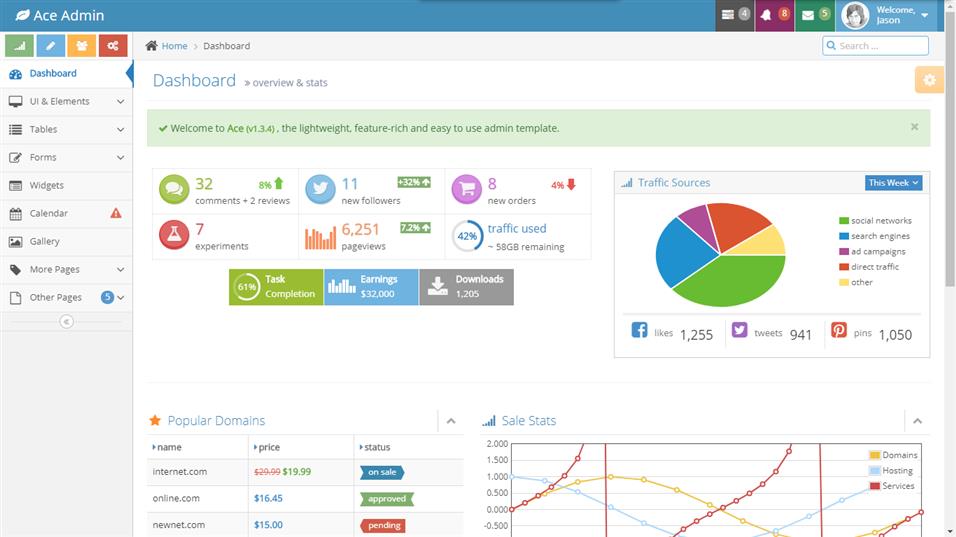
Task: Click the orange users shortcut button
Action: (x=82, y=46)
